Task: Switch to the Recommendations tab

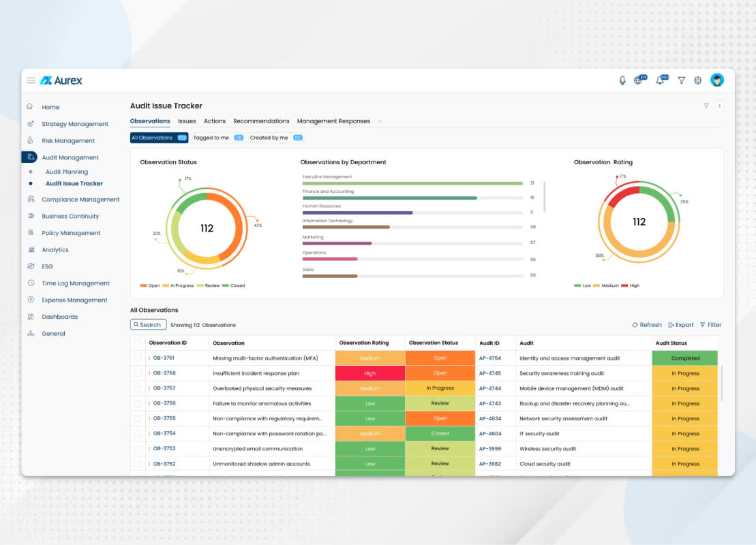Action: (261, 121)
